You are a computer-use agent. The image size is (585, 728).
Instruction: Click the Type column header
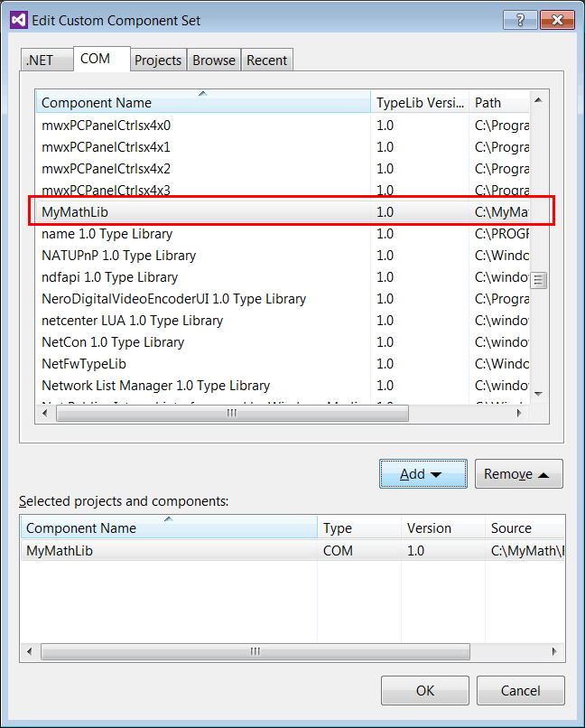[x=359, y=527]
